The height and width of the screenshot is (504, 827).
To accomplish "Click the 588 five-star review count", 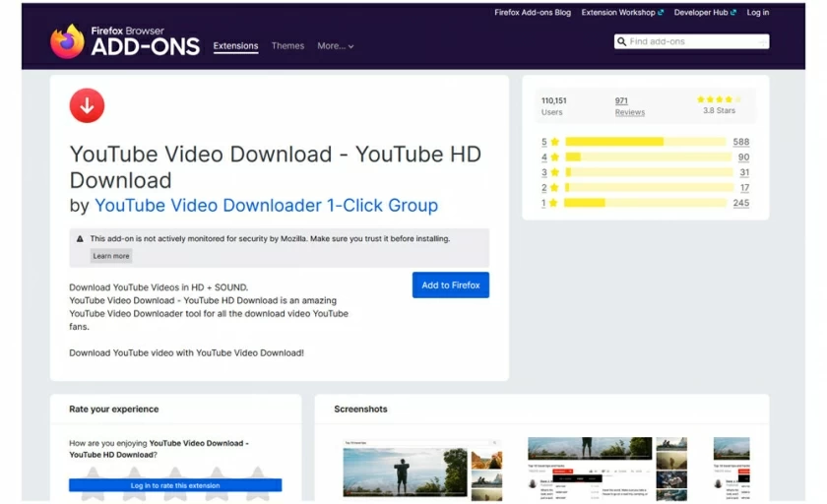I will (x=741, y=142).
